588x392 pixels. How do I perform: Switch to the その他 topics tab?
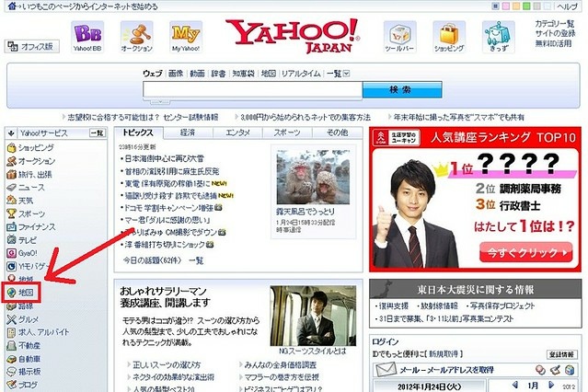click(x=337, y=133)
